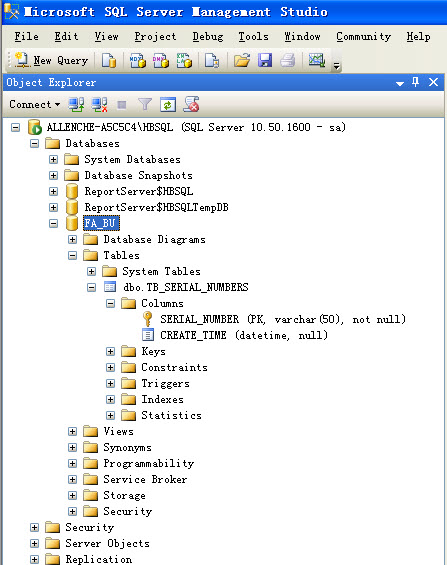Open the Debug menu
This screenshot has height=565, width=447.
(x=207, y=37)
